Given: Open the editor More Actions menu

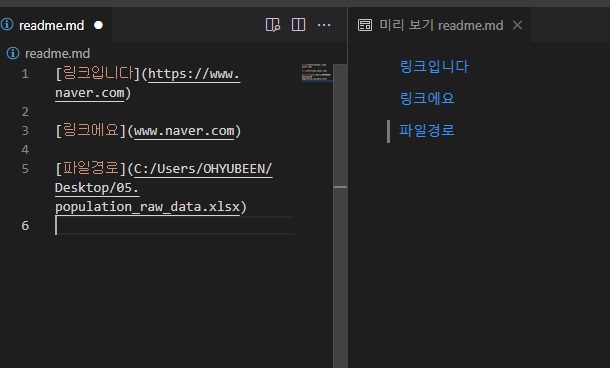Looking at the screenshot, I should (x=324, y=25).
